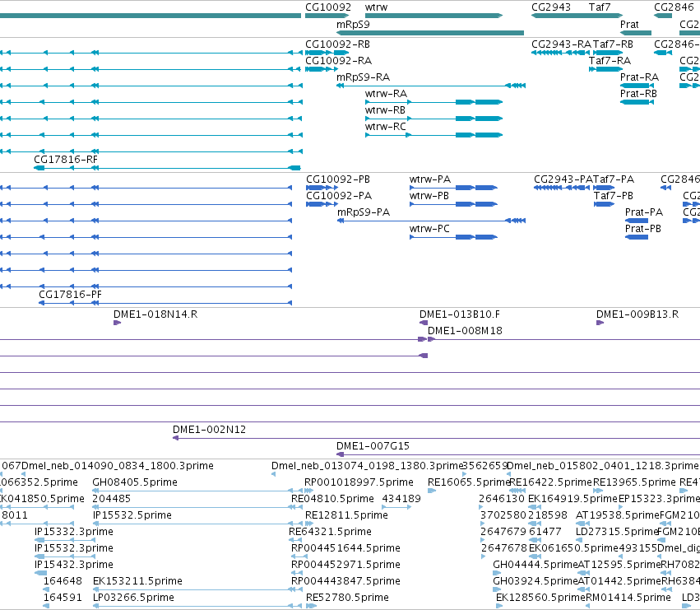Select the IP15432.3prime EST label
This screenshot has height=610, width=700.
click(74, 565)
